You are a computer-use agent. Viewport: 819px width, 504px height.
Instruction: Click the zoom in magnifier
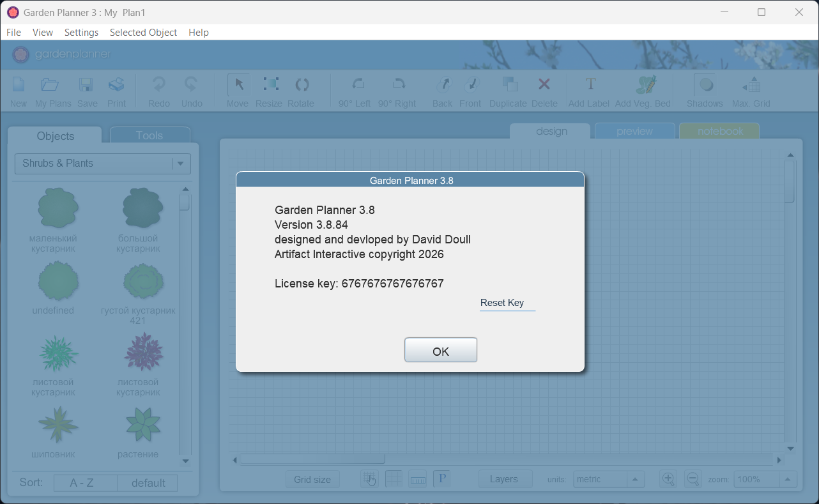coord(668,479)
